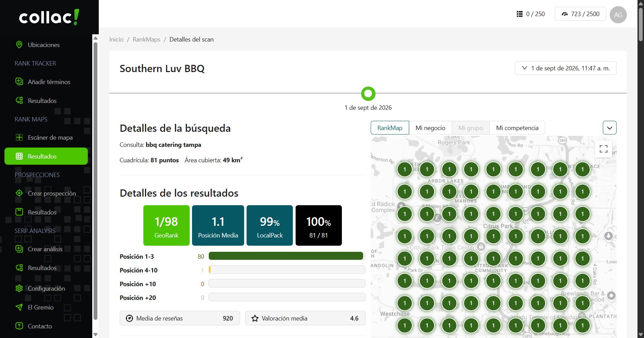Screen dimensions: 644x338
Task: Click the GeoRank 1/98 card
Action: (166, 225)
